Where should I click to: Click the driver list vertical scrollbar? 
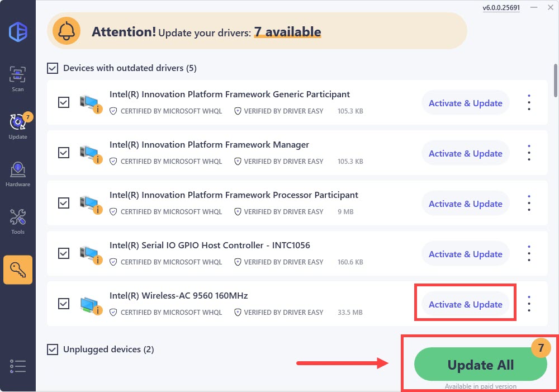click(x=555, y=82)
